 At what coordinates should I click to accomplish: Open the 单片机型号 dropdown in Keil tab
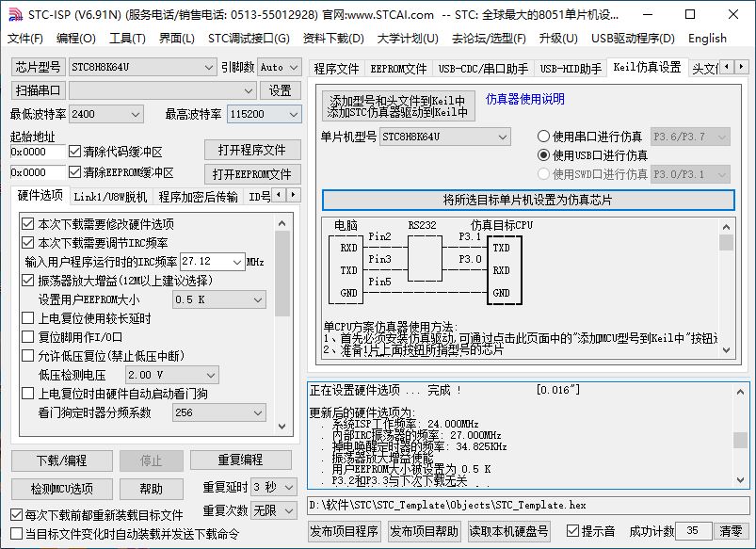[445, 137]
